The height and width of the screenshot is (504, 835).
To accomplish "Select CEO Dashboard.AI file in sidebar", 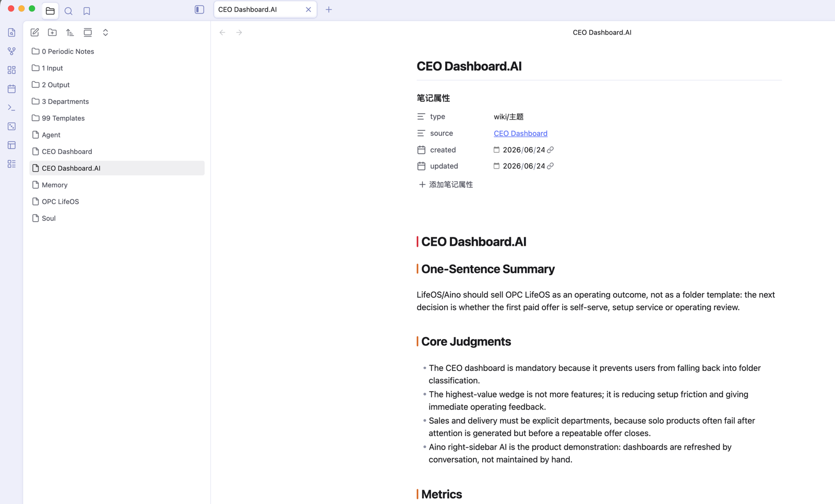I will tap(117, 168).
